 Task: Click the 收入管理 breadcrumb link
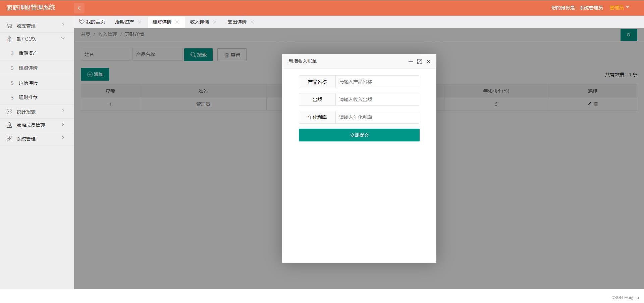(108, 34)
